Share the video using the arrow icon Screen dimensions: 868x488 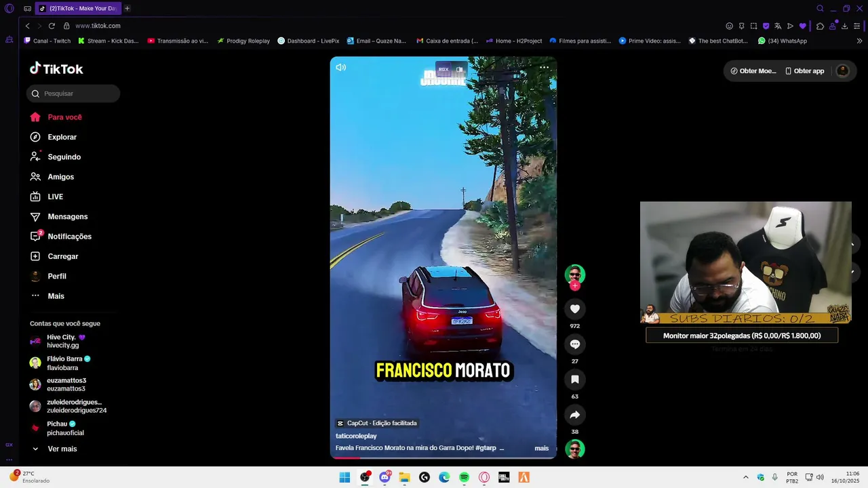(x=575, y=415)
